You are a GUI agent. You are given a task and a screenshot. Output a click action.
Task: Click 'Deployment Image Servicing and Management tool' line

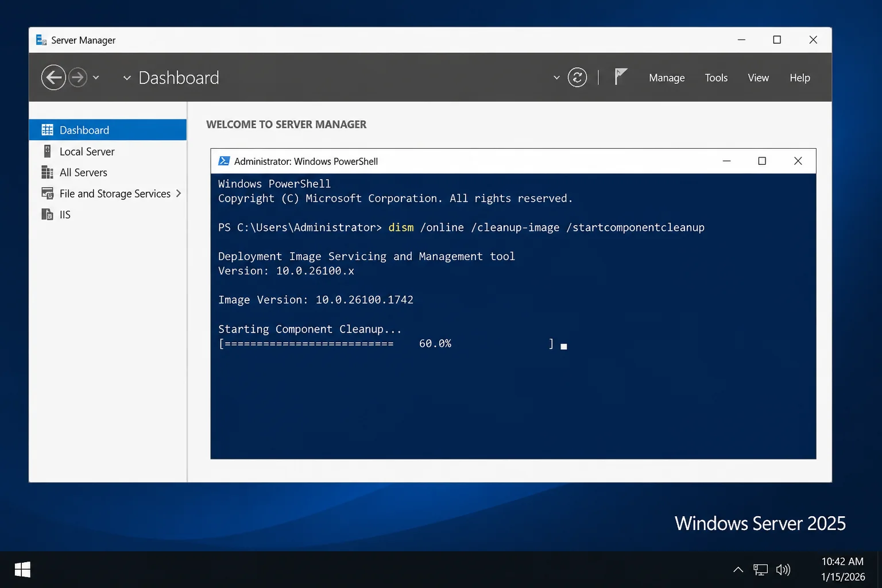click(366, 256)
